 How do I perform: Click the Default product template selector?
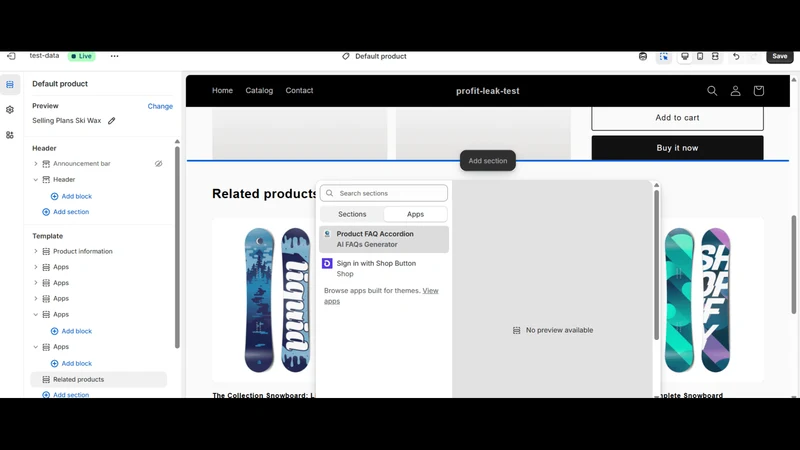click(x=374, y=56)
